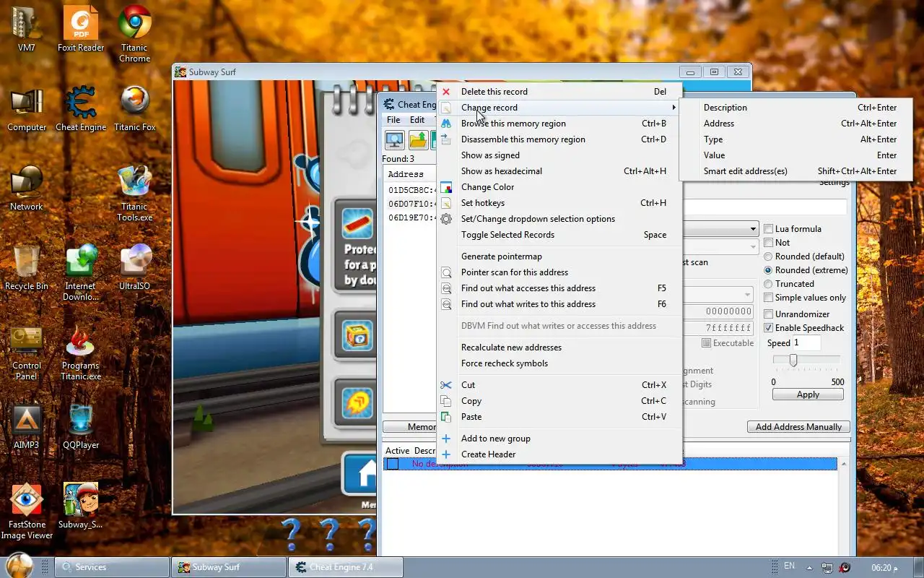
Task: Open the Computer desktop icon
Action: tap(27, 109)
